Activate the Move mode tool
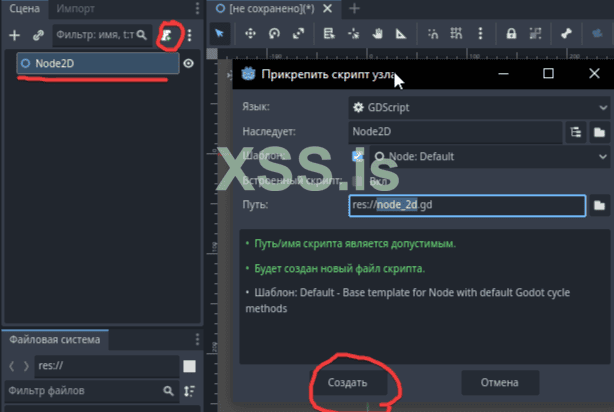 [x=250, y=34]
